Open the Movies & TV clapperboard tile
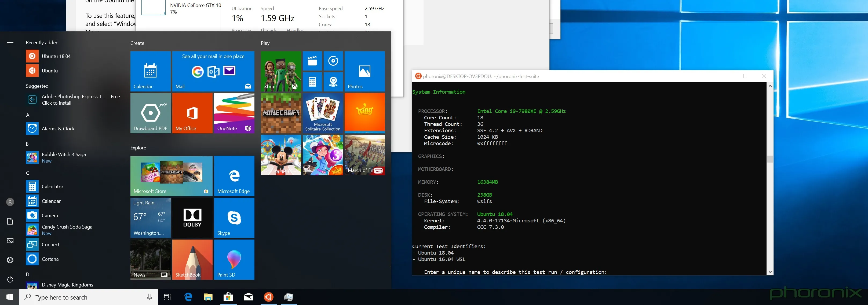This screenshot has width=868, height=305. [x=312, y=61]
